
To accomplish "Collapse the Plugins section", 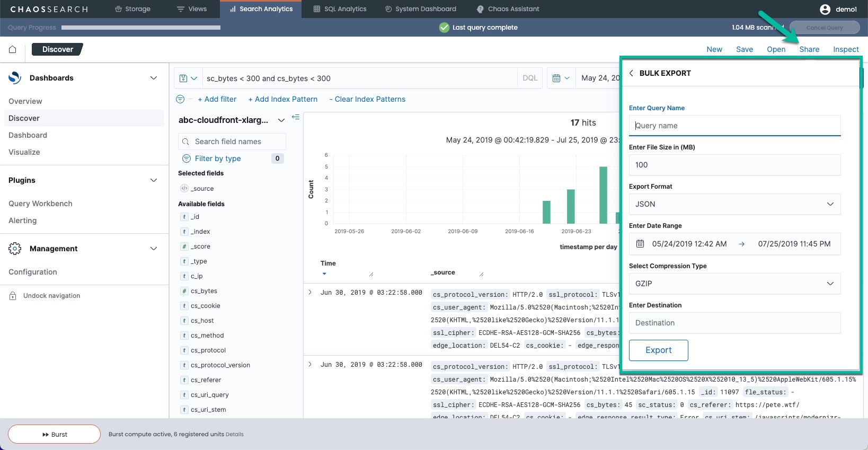I will tap(154, 180).
